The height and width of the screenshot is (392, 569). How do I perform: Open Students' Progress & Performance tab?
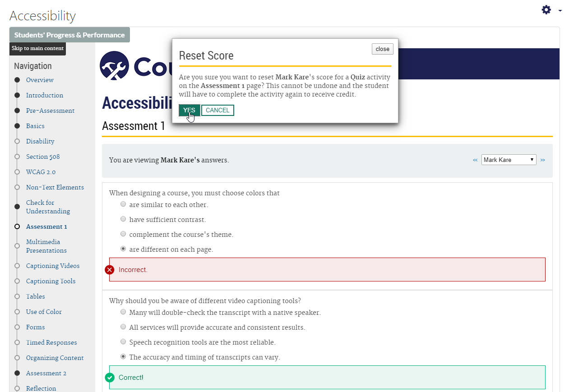(69, 35)
